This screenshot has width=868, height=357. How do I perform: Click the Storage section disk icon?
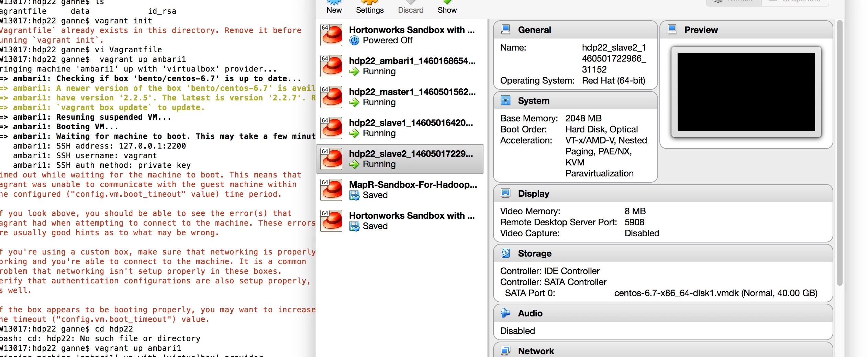(505, 253)
